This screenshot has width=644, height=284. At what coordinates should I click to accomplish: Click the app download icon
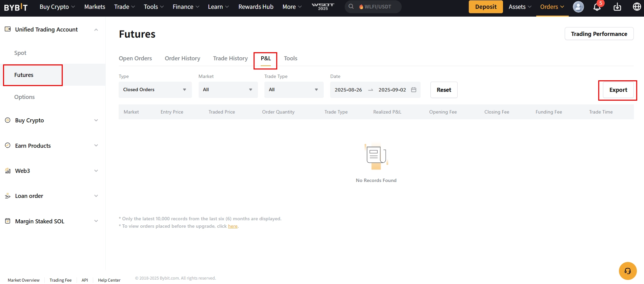click(x=617, y=7)
